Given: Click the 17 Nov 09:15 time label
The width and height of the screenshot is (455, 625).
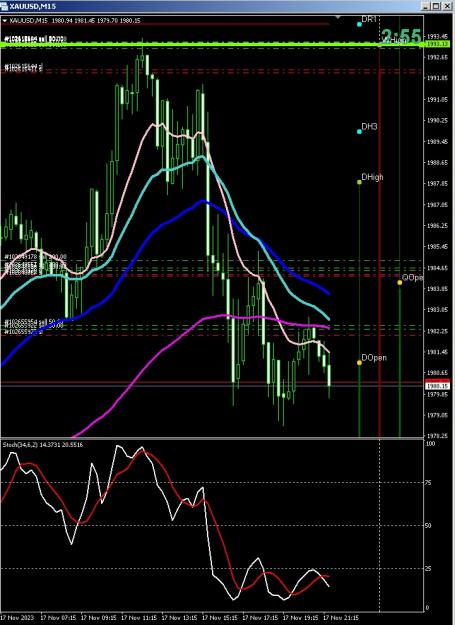Looking at the screenshot, I should click(99, 618).
